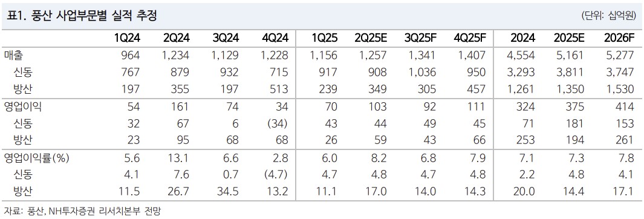This screenshot has height=219, width=644.
Task: Select the 1Q24 column header
Action: [128, 38]
